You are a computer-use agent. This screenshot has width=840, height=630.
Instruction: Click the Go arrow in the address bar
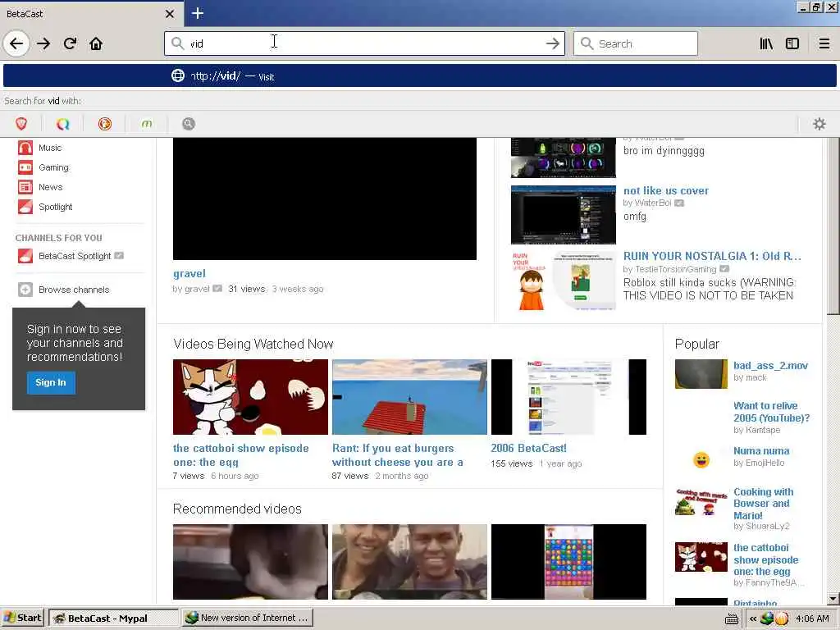coord(552,43)
